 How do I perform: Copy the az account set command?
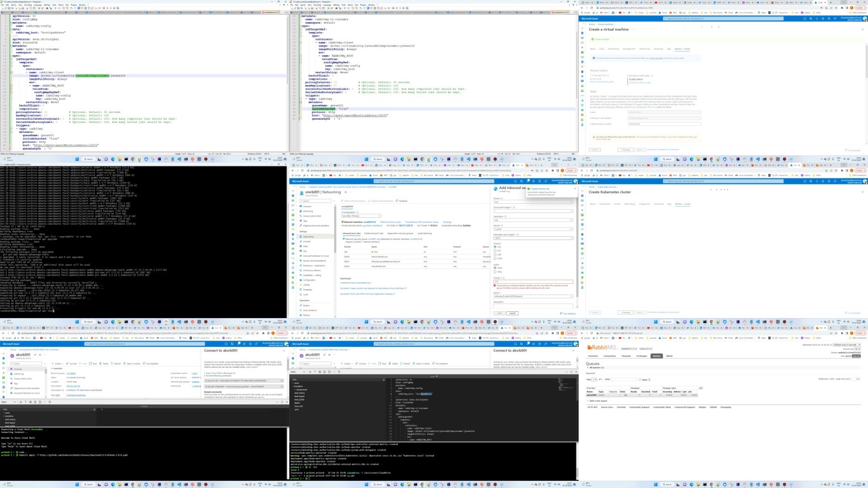pos(282,380)
